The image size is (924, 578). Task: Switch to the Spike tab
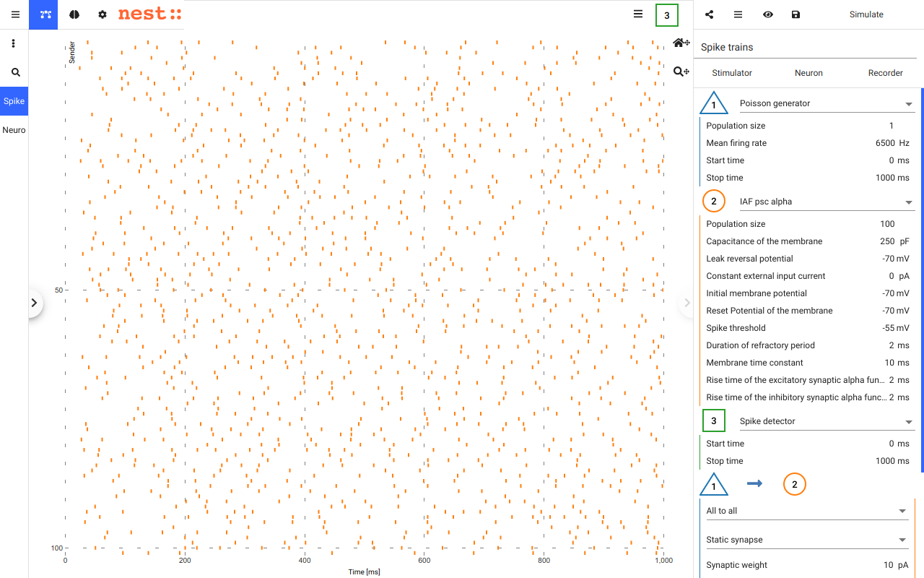point(14,101)
